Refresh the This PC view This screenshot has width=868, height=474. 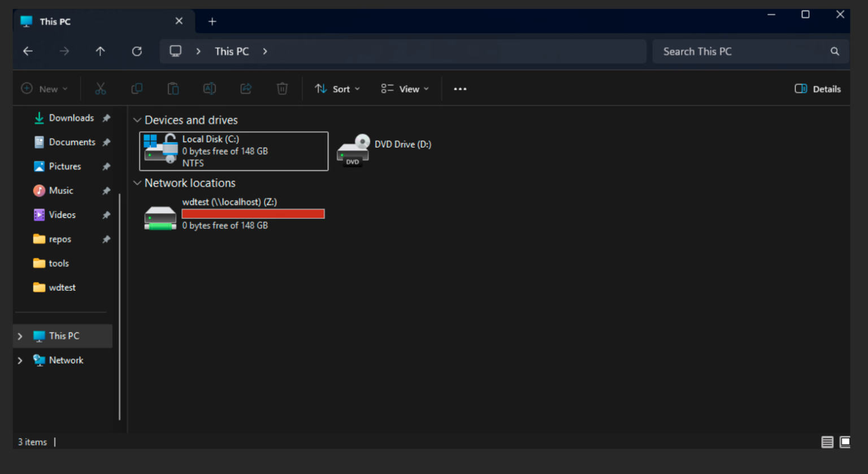(x=137, y=51)
